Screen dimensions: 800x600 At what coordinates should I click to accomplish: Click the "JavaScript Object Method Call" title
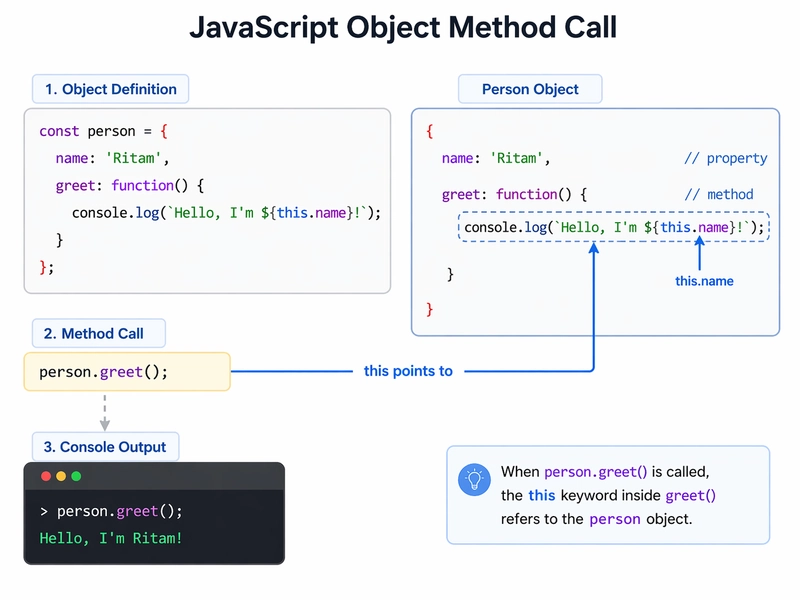tap(400, 28)
